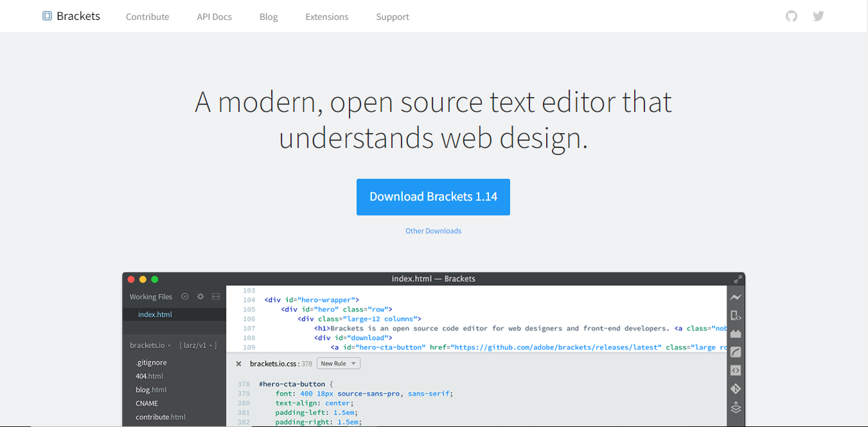Click the Other Downloads link
The width and height of the screenshot is (868, 427).
433,230
